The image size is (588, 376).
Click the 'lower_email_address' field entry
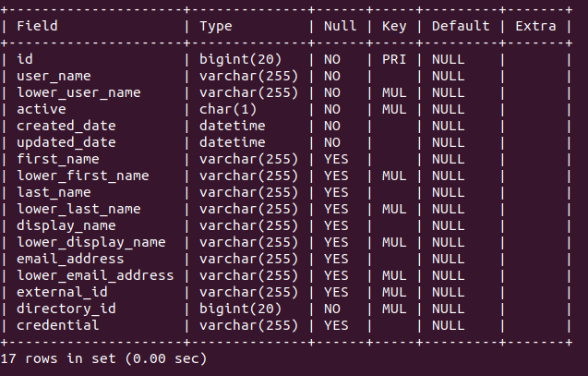[95, 275]
